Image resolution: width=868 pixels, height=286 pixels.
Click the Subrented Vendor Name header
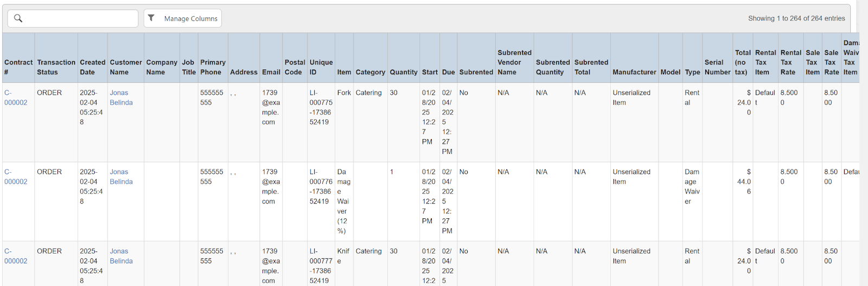[514, 62]
